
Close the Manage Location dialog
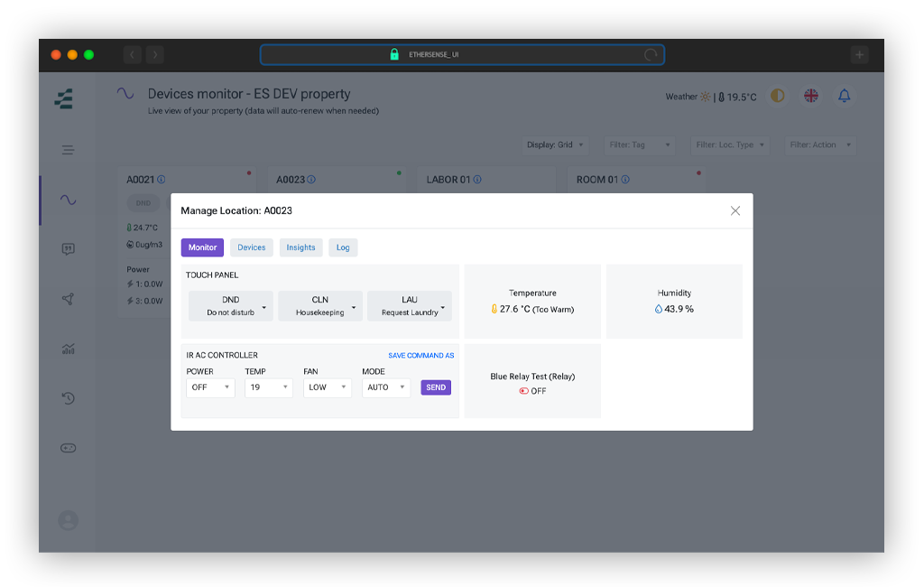point(735,211)
